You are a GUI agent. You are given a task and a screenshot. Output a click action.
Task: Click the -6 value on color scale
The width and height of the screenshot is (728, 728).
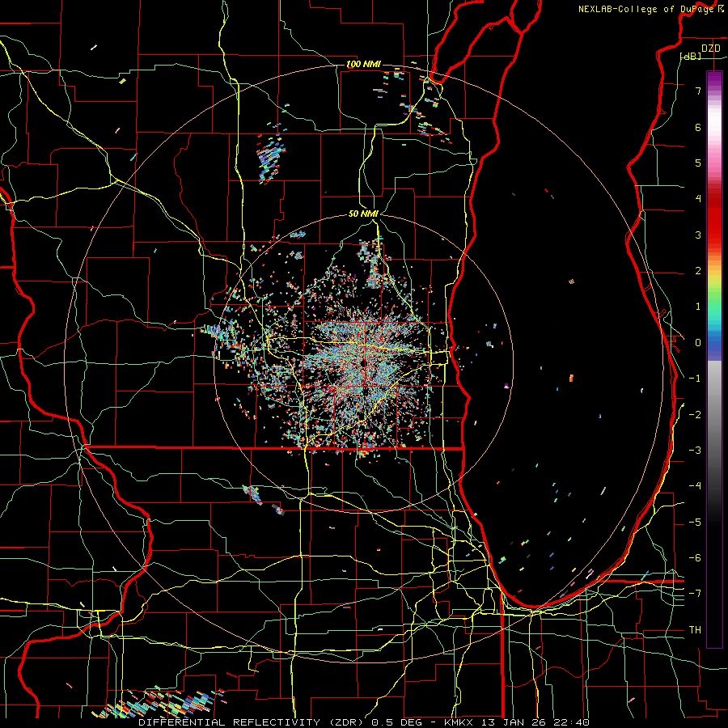695,558
